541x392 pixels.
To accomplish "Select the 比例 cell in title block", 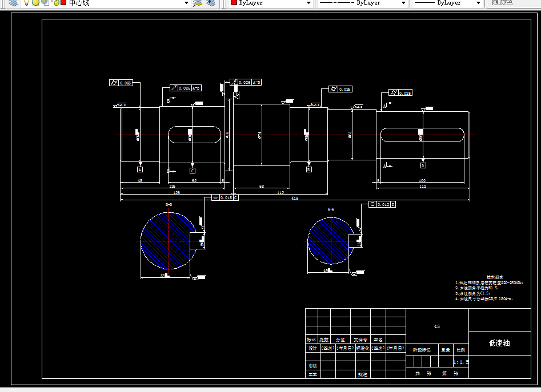I will point(460,350).
